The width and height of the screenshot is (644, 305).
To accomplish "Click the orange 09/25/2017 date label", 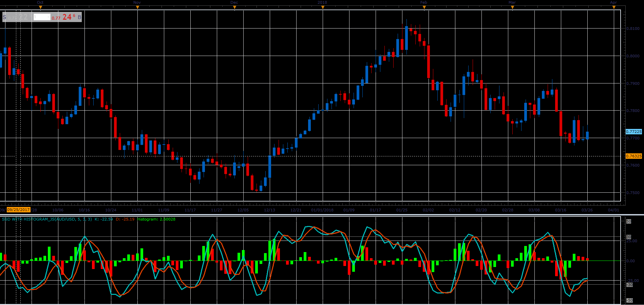I will pyautogui.click(x=19, y=210).
